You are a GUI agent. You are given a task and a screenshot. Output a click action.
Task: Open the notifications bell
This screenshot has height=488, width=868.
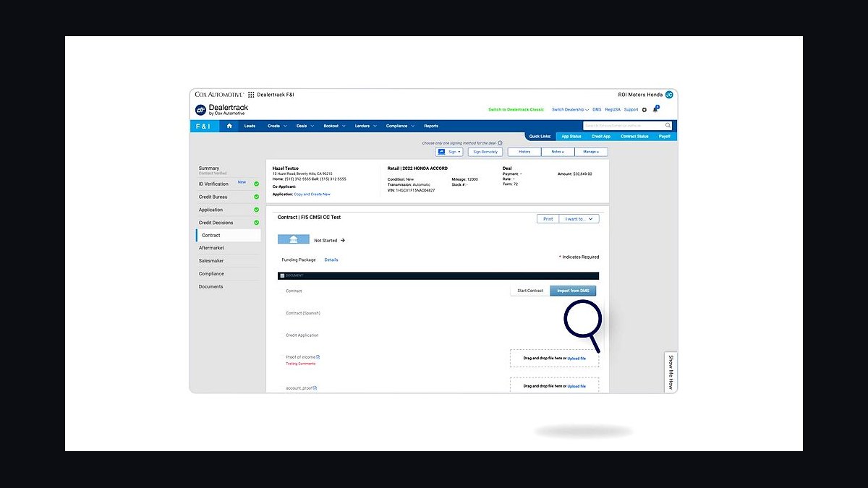point(656,109)
